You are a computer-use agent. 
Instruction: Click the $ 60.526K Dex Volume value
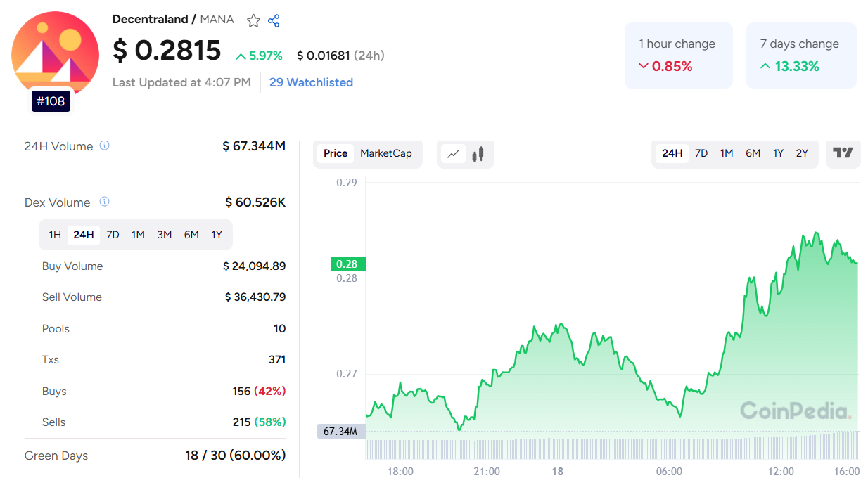(255, 202)
